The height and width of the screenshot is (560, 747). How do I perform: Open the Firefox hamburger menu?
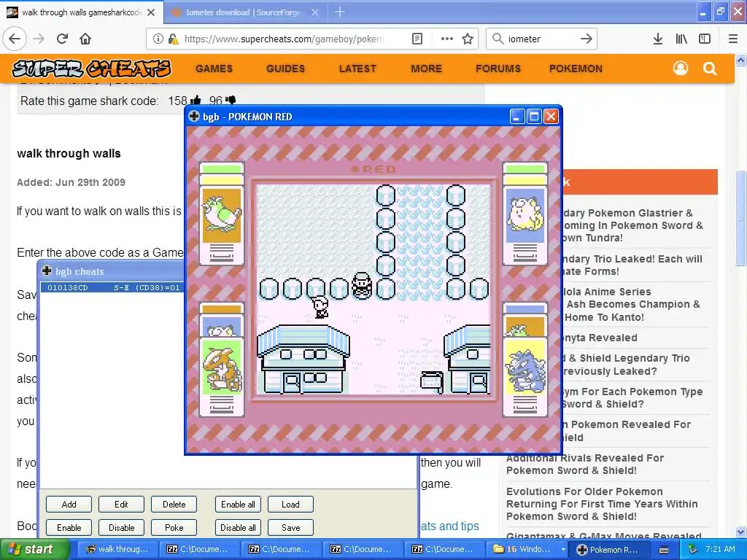(x=733, y=39)
